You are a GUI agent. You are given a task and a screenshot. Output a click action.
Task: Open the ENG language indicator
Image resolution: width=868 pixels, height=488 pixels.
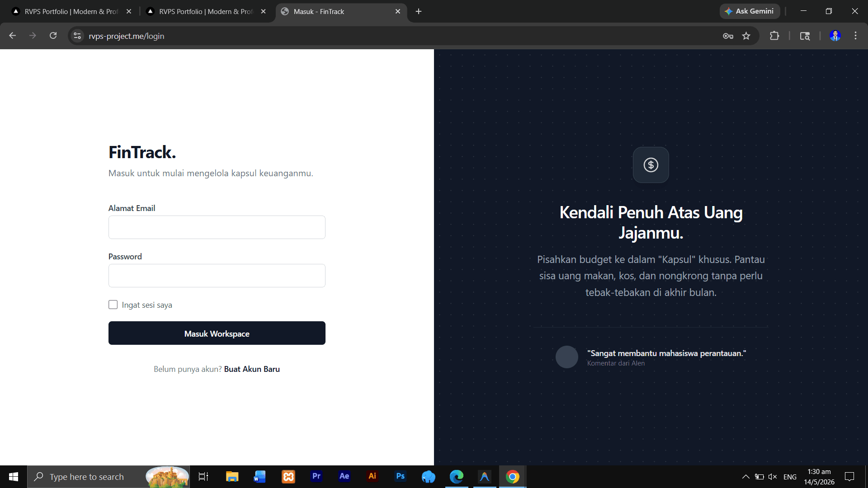click(790, 477)
